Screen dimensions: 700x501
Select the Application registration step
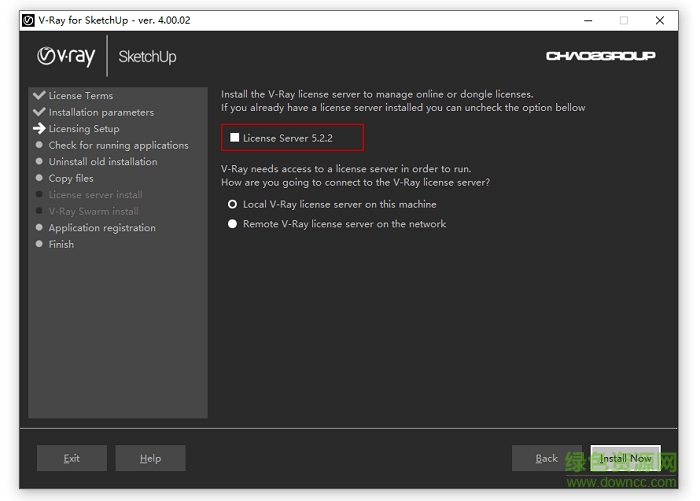[102, 228]
